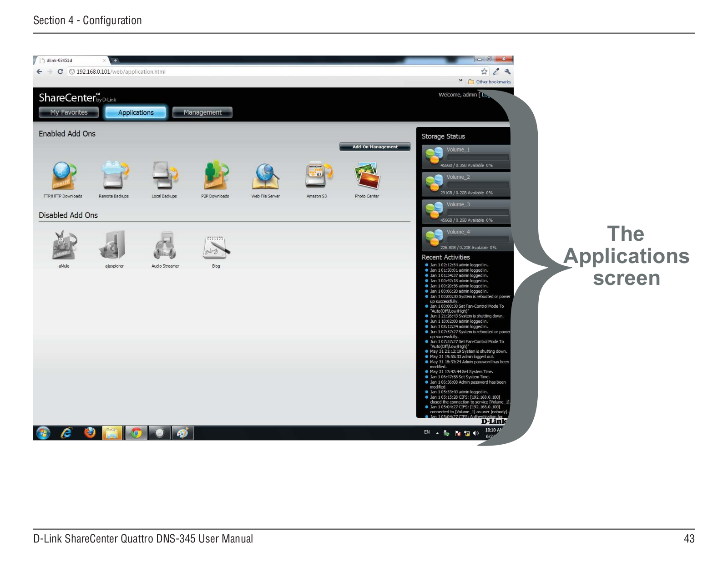This screenshot has width=728, height=563.
Task: Switch to the Management tab
Action: tap(202, 112)
